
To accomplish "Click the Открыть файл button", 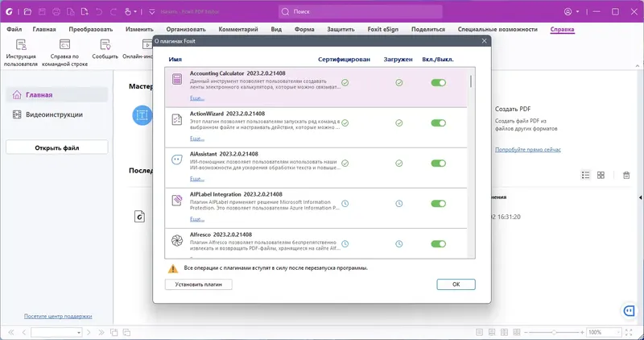I will point(56,147).
